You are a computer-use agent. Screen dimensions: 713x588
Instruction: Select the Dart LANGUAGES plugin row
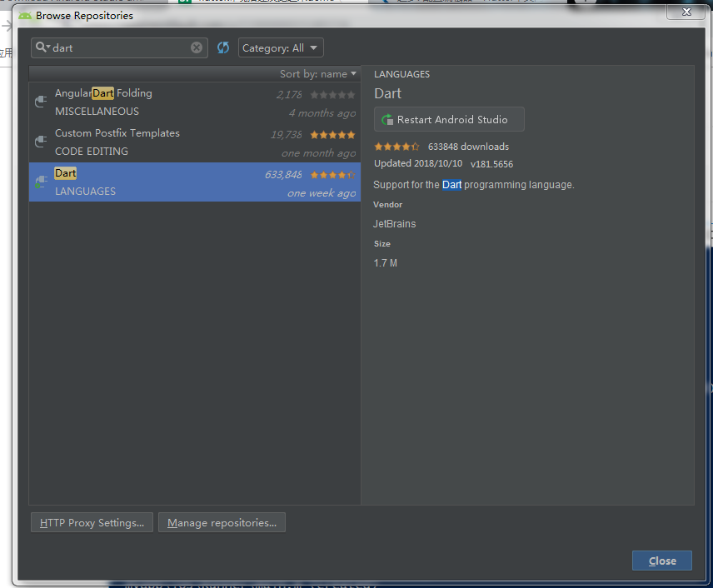point(195,182)
